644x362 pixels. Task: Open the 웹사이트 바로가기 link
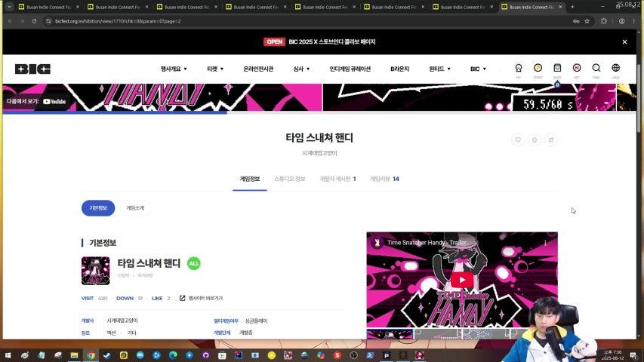[x=202, y=299]
